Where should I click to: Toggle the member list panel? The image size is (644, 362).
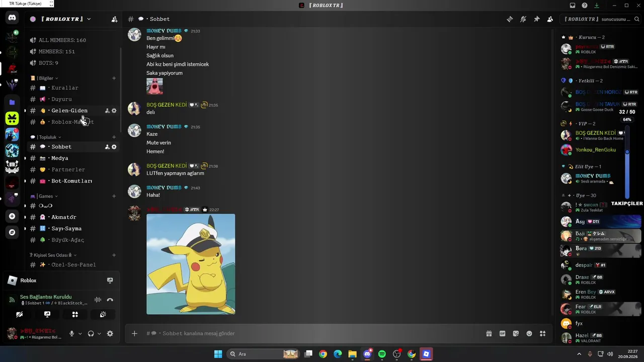(x=550, y=19)
